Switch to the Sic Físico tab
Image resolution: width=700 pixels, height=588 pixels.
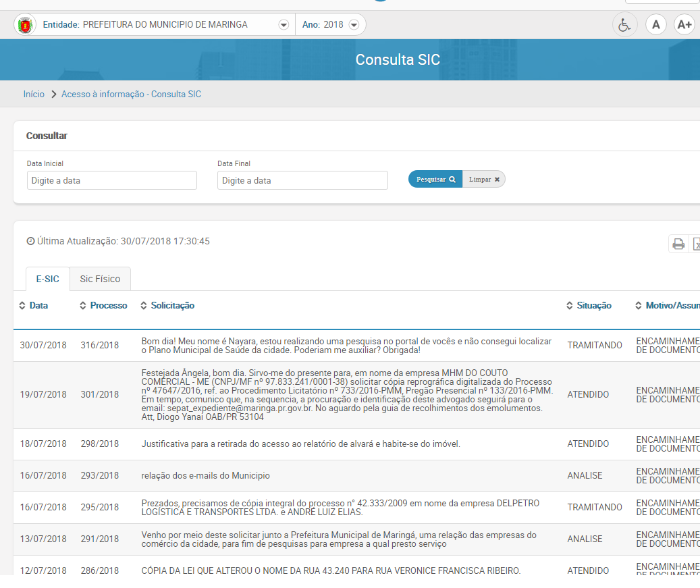coord(100,279)
